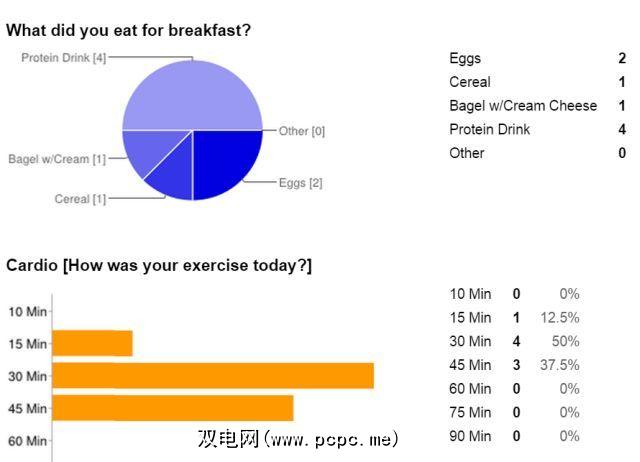
Task: Click the 'Eggs [2]' pie label
Action: click(x=301, y=183)
